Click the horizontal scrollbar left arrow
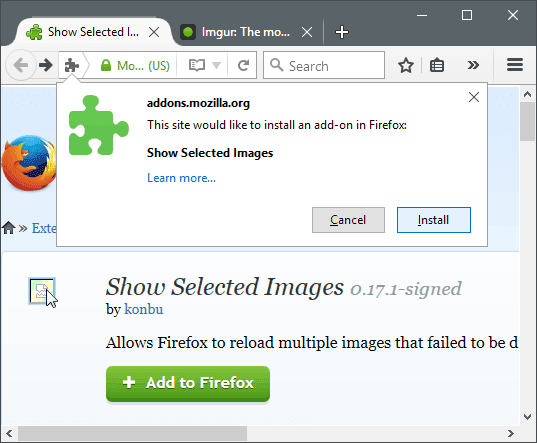Viewport: 537px width, 443px height. point(9,433)
